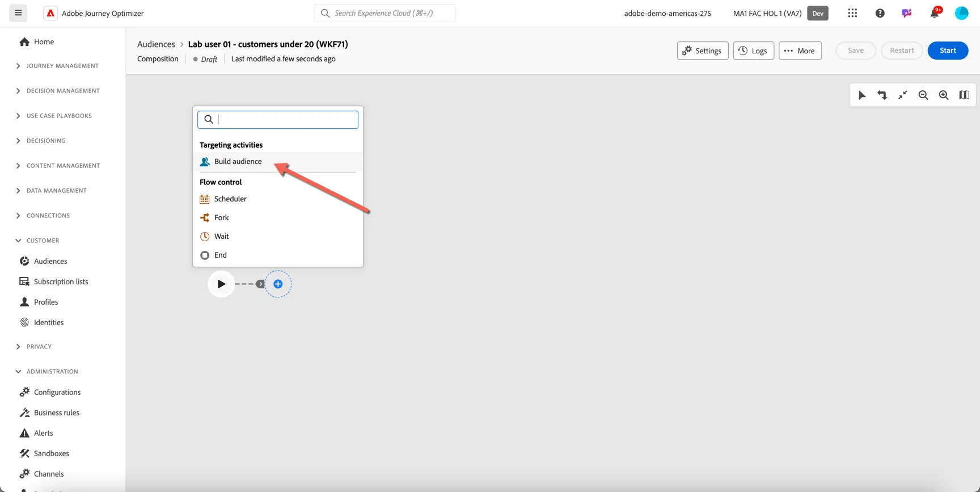Open the More actions menu
980x492 pixels.
[x=800, y=51]
